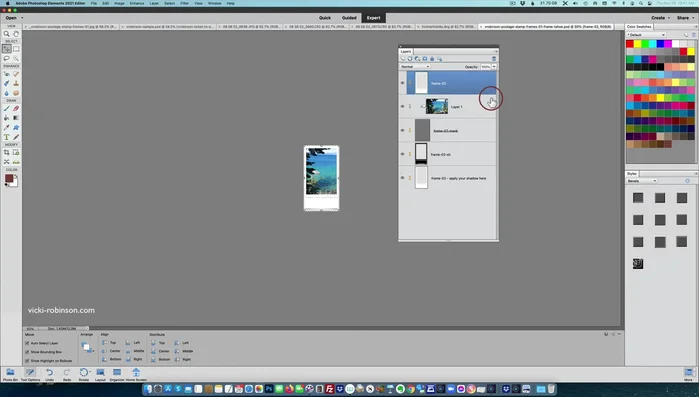
Task: Select the Custom Shape tool
Action: pos(16,128)
